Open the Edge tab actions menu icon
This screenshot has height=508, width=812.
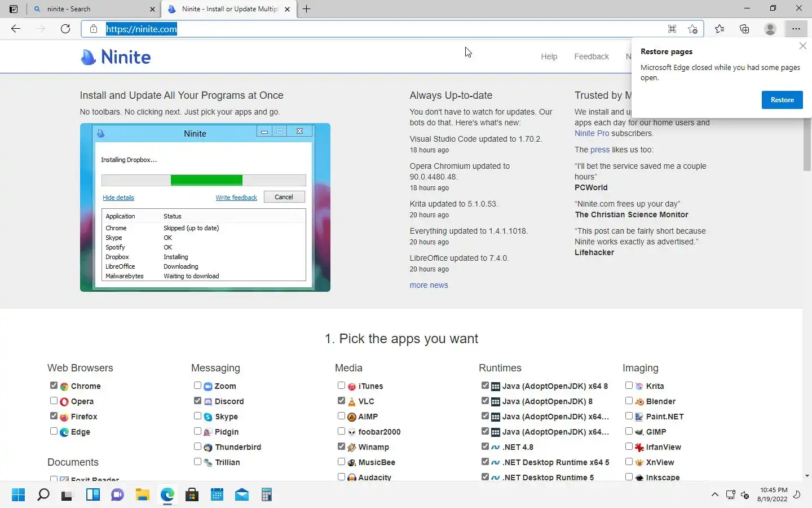coord(14,9)
